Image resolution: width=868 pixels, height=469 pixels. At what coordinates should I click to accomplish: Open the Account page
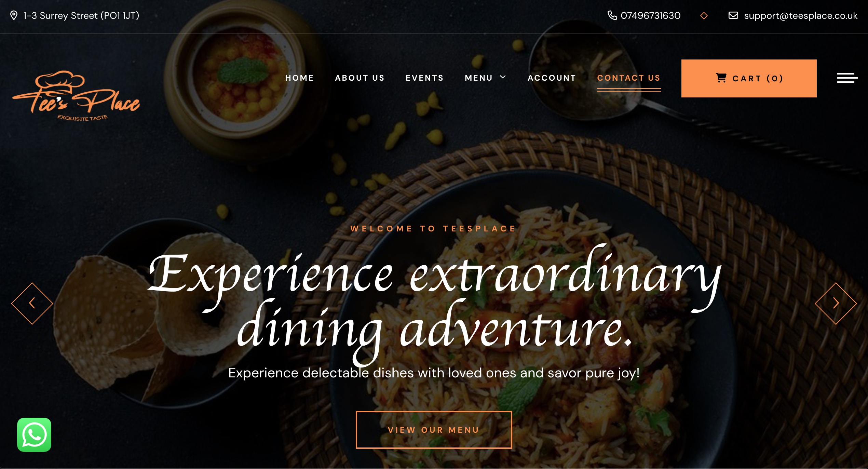point(552,78)
